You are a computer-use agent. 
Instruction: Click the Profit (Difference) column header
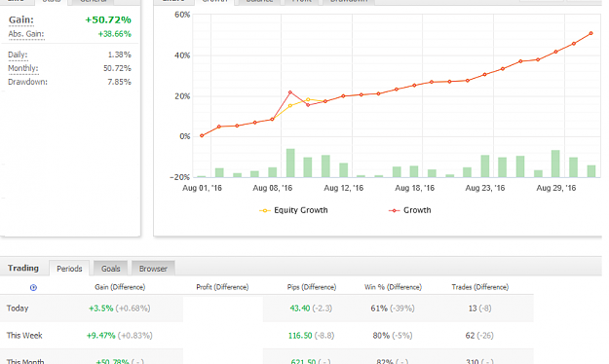222,287
